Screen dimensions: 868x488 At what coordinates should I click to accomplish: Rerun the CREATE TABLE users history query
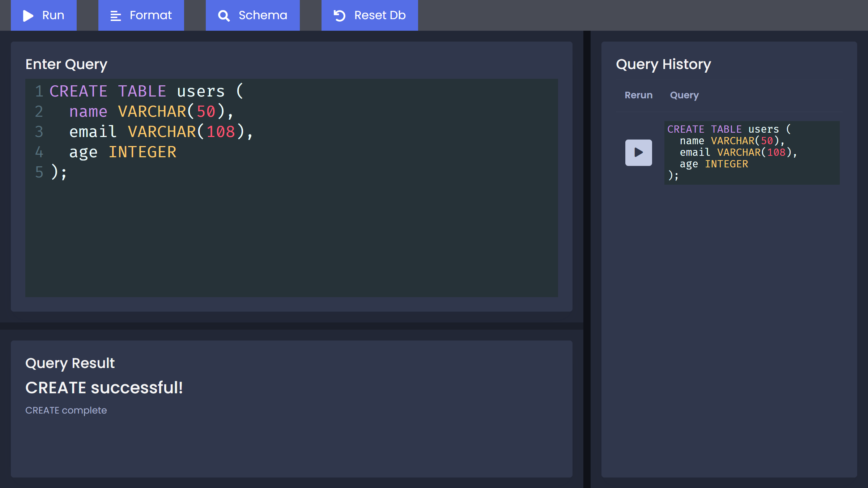[x=638, y=153]
